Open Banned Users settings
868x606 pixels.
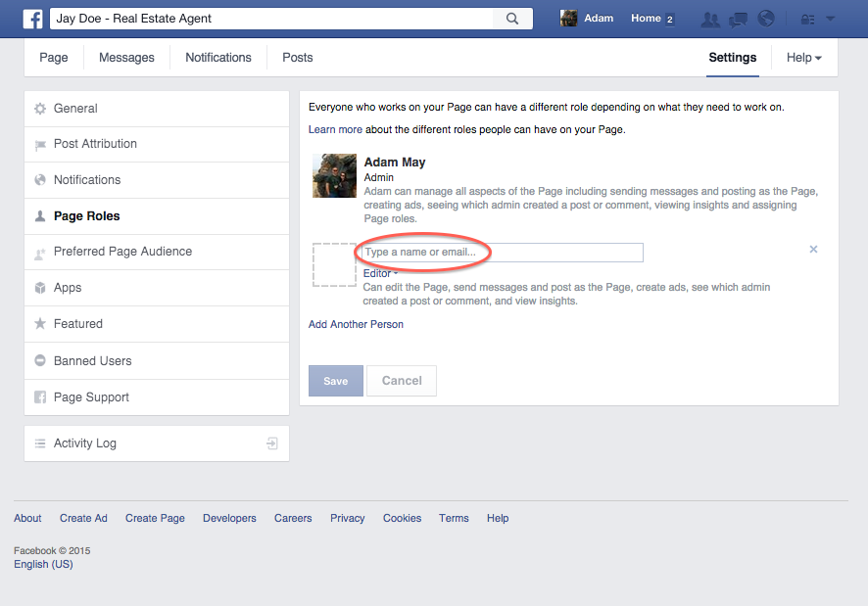(x=157, y=361)
